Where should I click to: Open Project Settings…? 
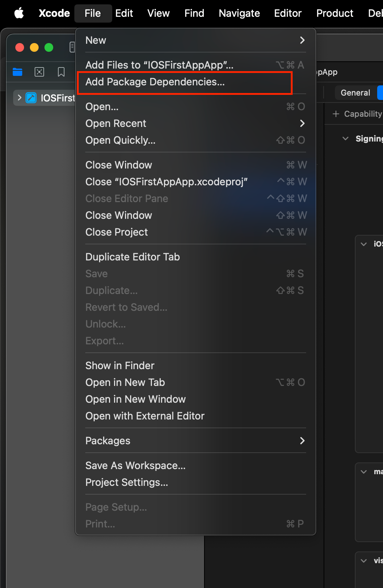(x=195, y=482)
